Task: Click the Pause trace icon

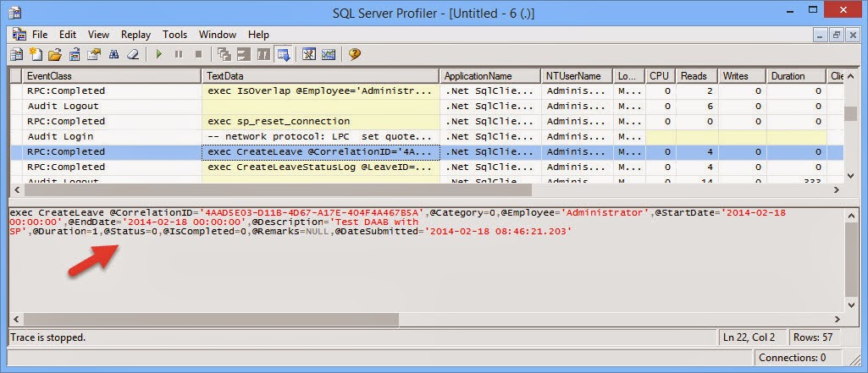Action: pyautogui.click(x=178, y=54)
